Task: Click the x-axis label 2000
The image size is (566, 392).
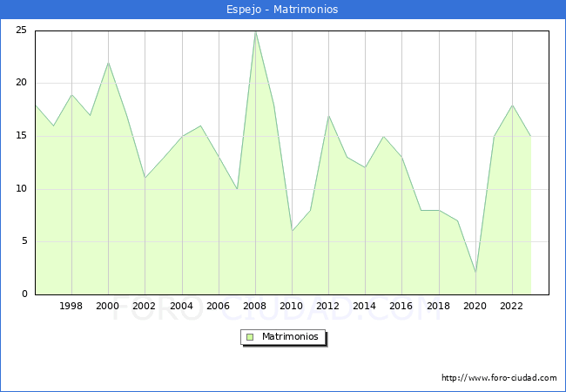Action: tap(108, 306)
